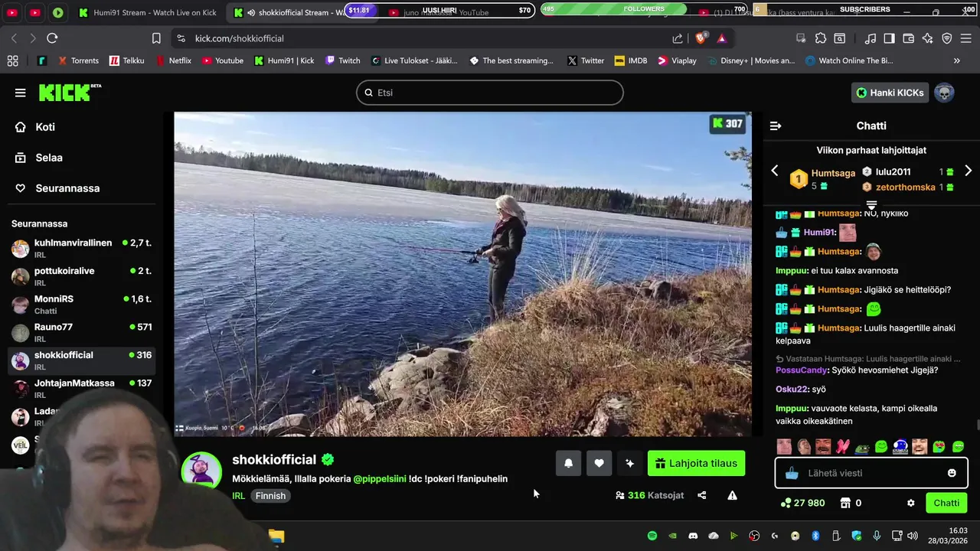Select shokkiofficial in followed list
The height and width of the screenshot is (551, 980).
[x=81, y=360]
